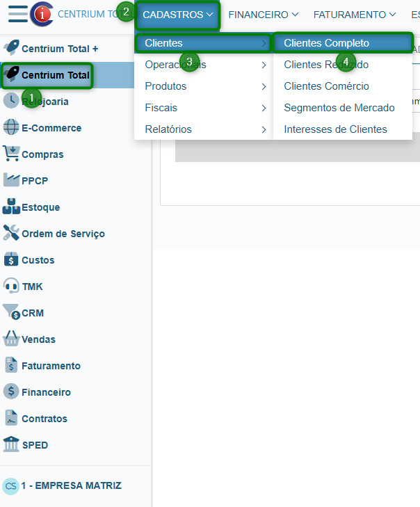Click the Estoque boxes icon
The width and height of the screenshot is (420, 507).
11,207
